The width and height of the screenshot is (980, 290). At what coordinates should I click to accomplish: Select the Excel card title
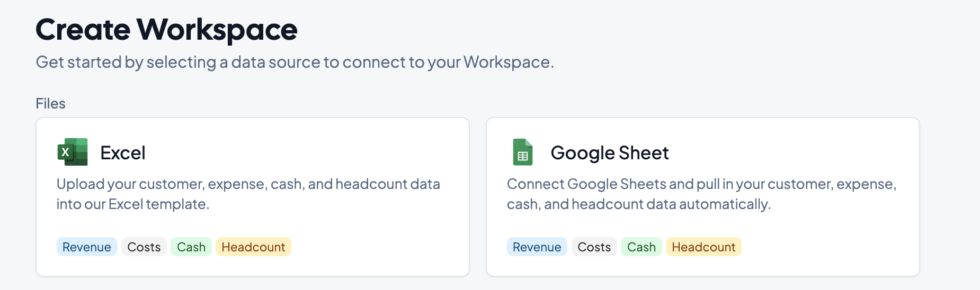[123, 153]
